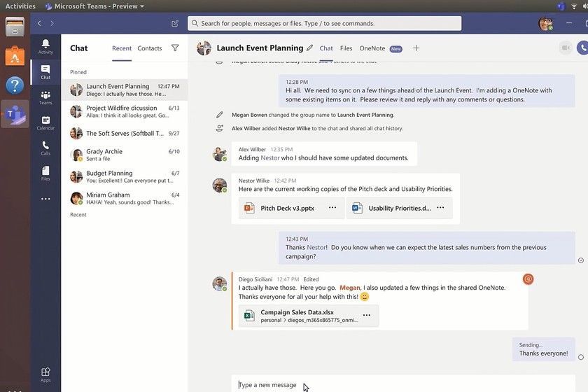
Task: Go back with the left arrow
Action: tap(39, 23)
